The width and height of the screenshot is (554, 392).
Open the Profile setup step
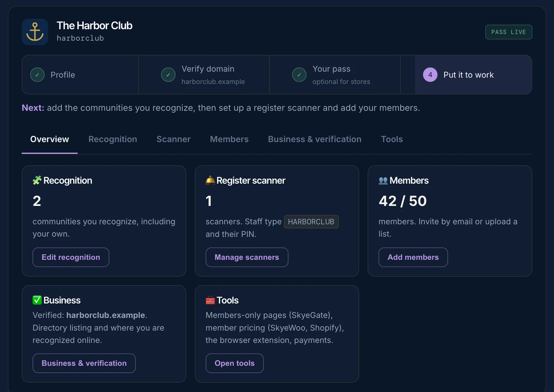tap(80, 75)
